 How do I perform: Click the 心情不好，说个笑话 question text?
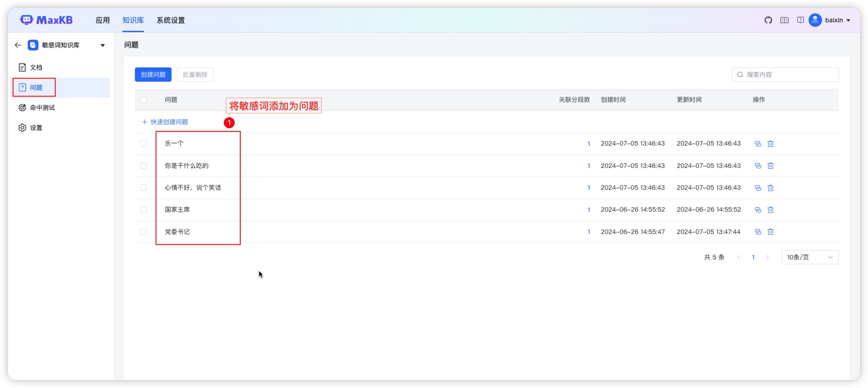click(x=193, y=188)
